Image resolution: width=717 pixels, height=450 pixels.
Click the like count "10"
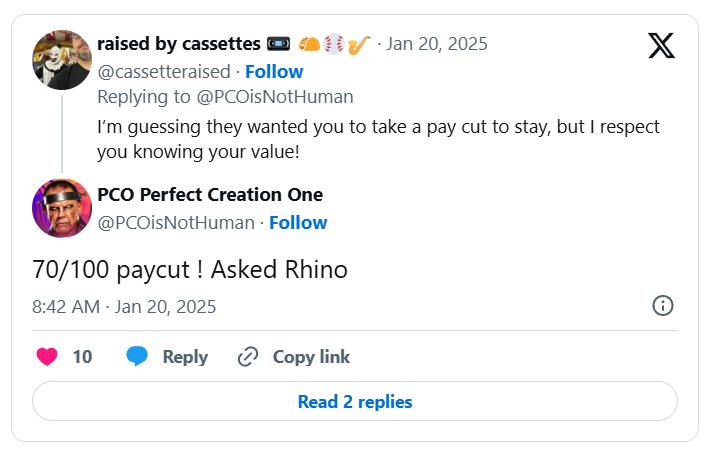tap(83, 357)
